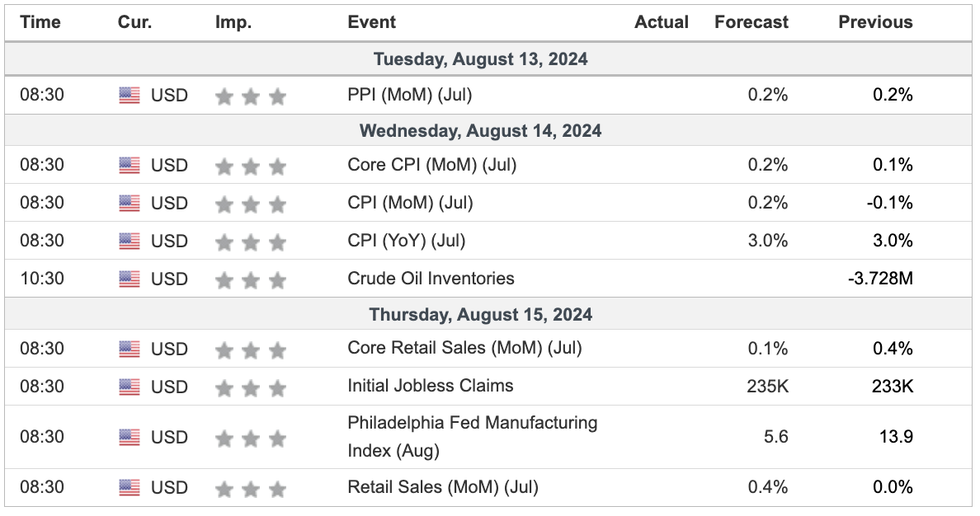The height and width of the screenshot is (516, 980).
Task: Click the -3.728M previous value
Action: tap(880, 279)
